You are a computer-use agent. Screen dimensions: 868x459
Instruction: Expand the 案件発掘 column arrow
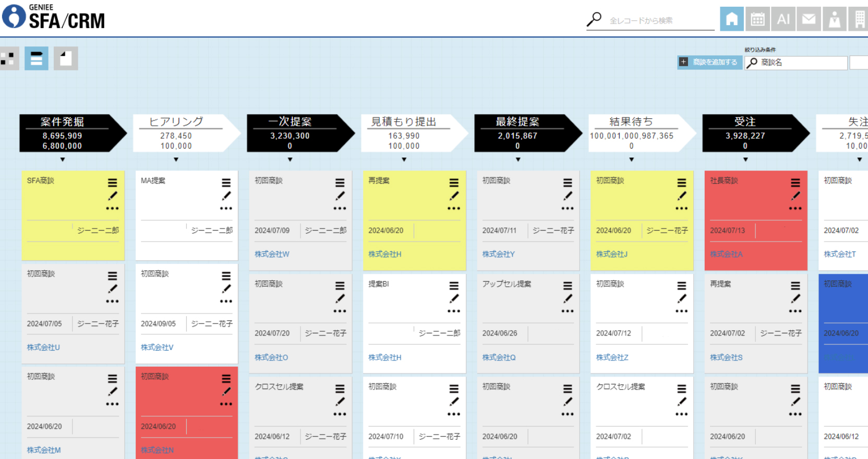pyautogui.click(x=63, y=160)
